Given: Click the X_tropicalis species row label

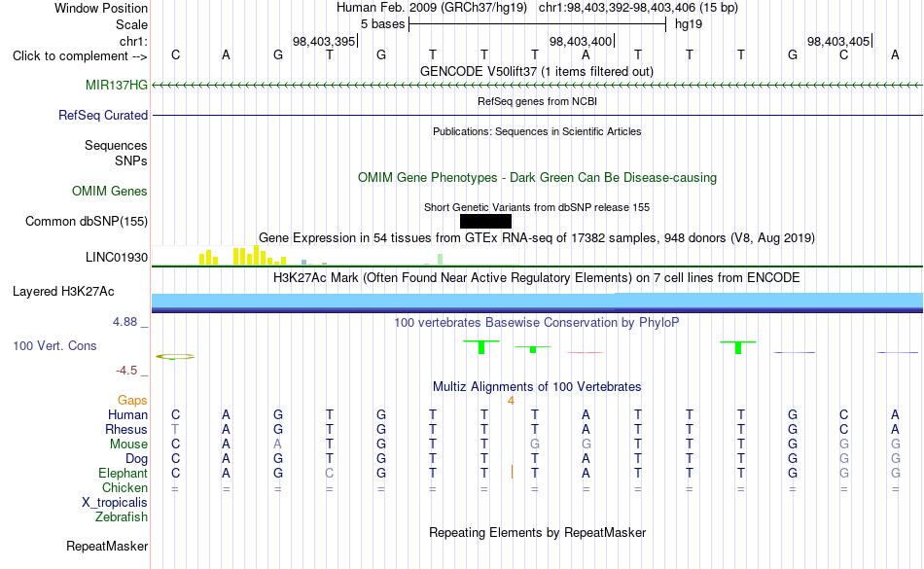Looking at the screenshot, I should click(x=115, y=503).
